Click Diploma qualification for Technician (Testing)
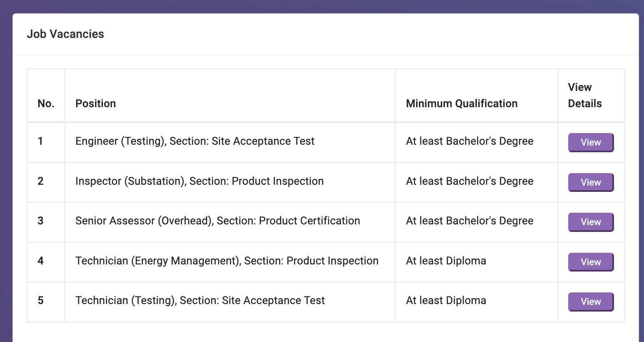 pyautogui.click(x=446, y=300)
